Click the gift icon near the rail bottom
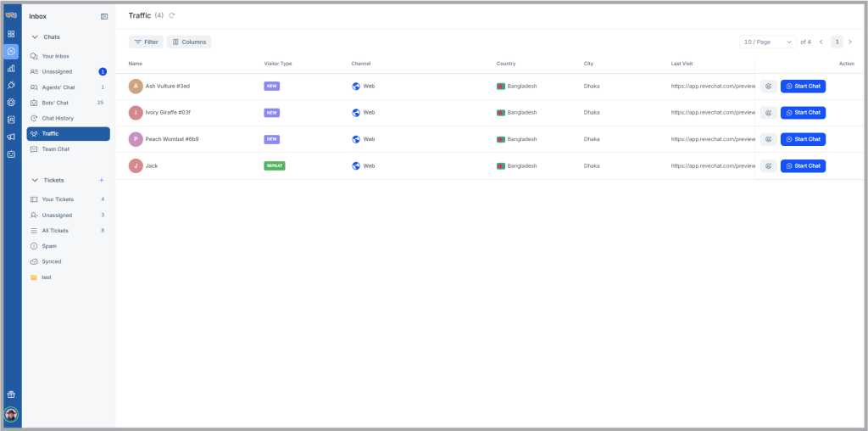The width and height of the screenshot is (868, 431). [11, 395]
